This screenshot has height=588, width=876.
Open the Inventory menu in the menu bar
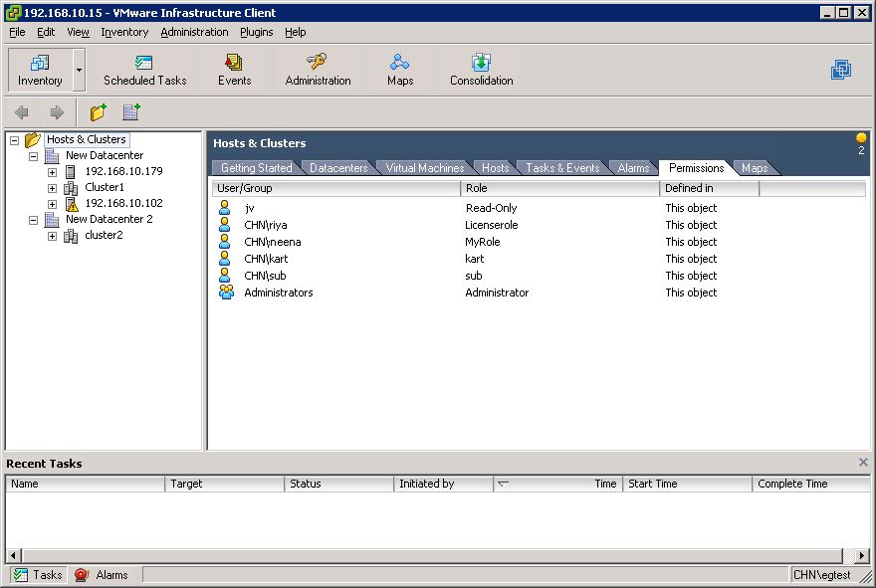click(124, 32)
